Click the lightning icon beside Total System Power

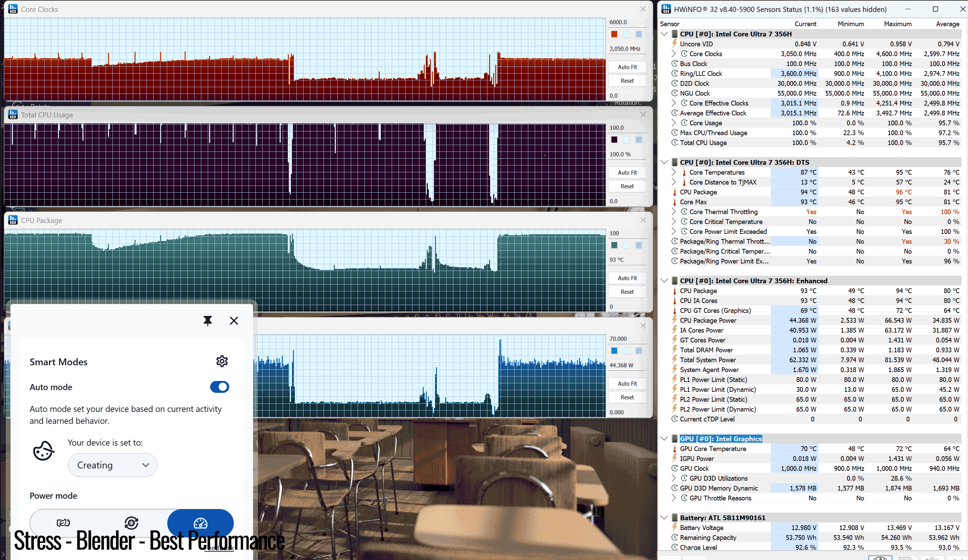(x=674, y=359)
